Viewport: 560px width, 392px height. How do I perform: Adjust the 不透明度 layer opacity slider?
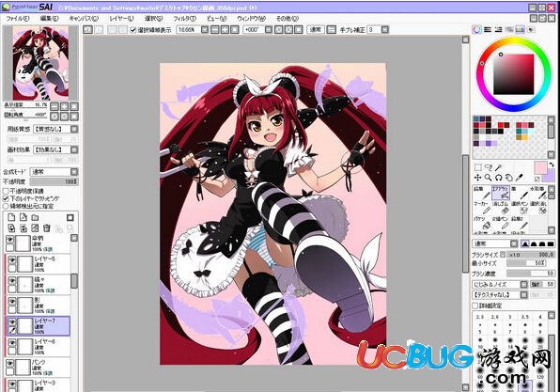point(54,181)
